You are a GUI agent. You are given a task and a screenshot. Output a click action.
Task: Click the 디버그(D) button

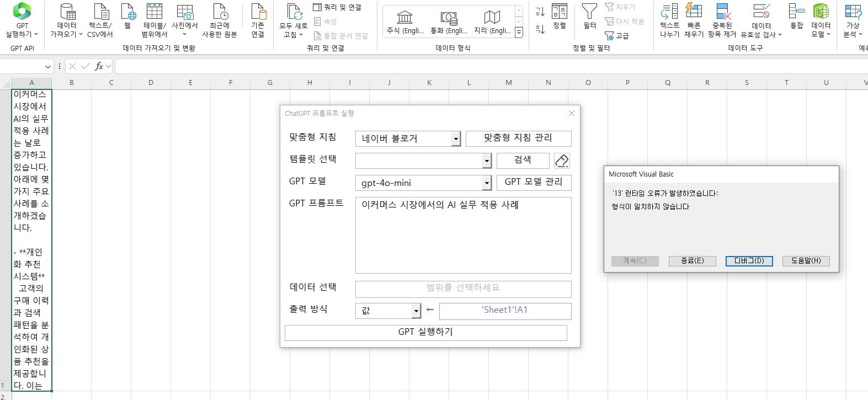pyautogui.click(x=749, y=261)
